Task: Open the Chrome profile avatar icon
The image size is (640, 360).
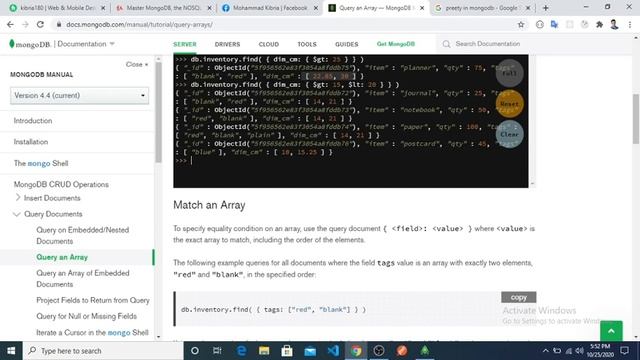Action: click(614, 24)
